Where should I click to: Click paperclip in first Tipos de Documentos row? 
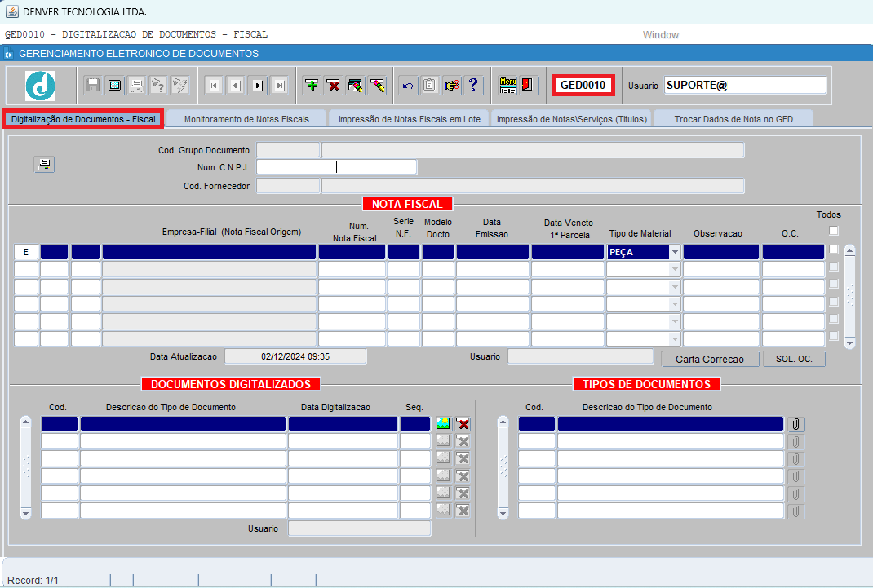796,424
